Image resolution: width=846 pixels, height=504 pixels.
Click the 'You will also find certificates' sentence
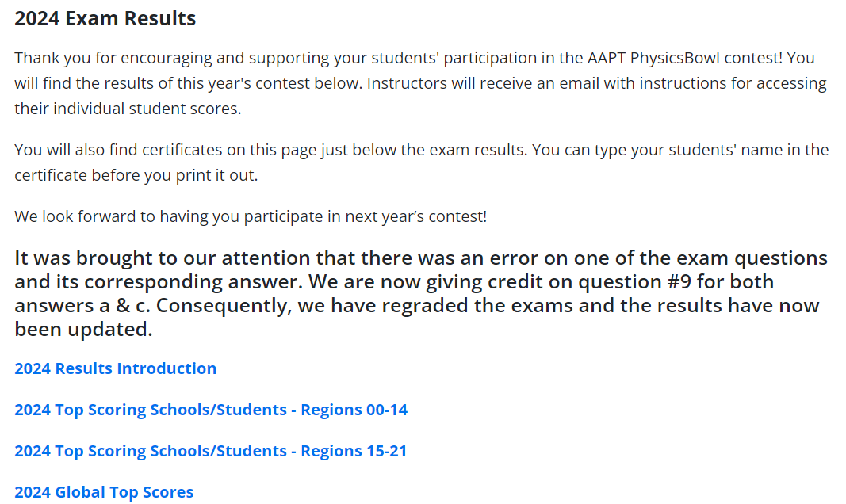tap(271, 150)
